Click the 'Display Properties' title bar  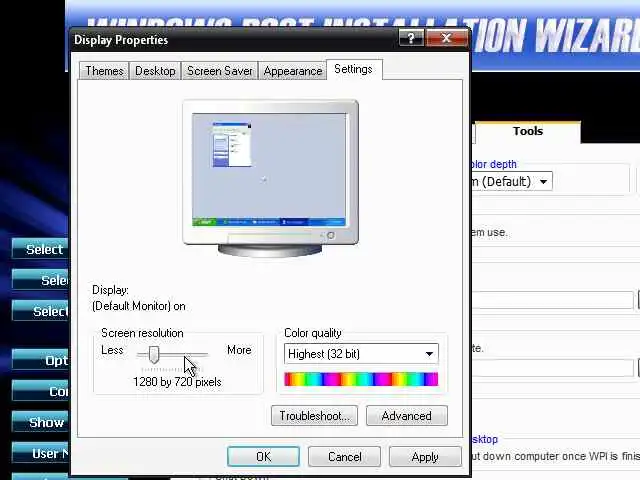tap(235, 40)
